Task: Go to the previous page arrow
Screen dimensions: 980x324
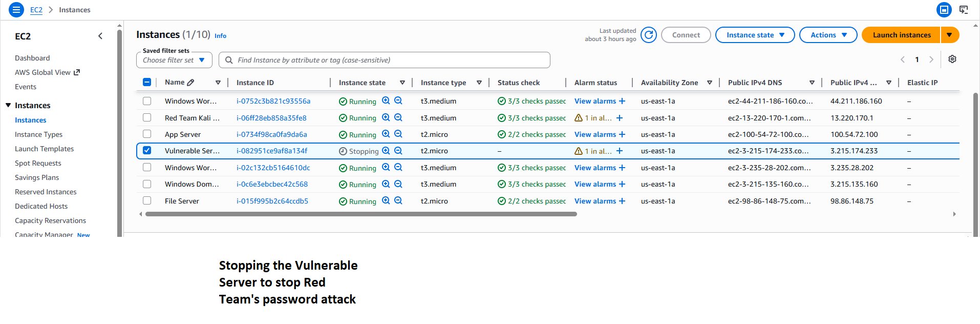Action: coord(903,59)
